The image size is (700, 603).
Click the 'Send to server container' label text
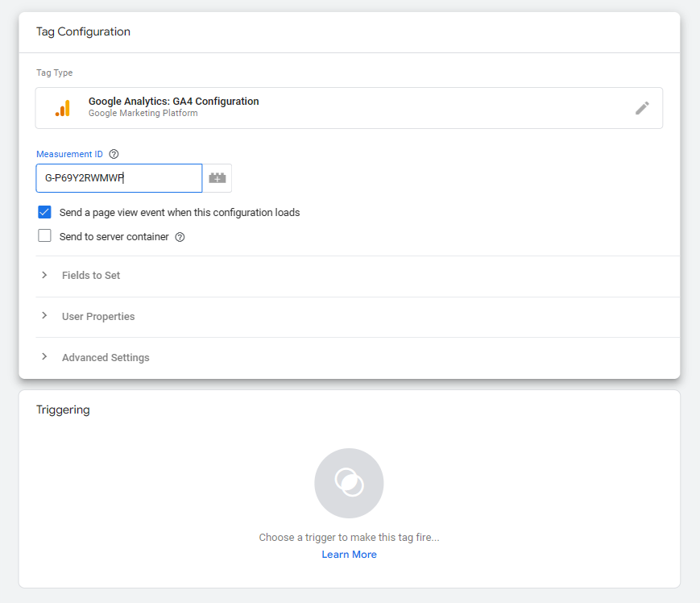[114, 237]
